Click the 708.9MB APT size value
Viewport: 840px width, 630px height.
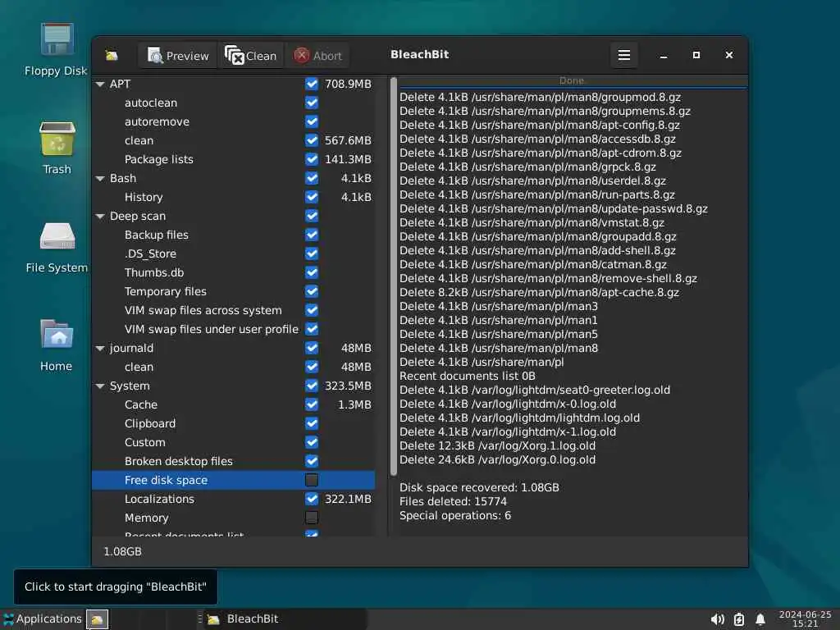pos(348,84)
